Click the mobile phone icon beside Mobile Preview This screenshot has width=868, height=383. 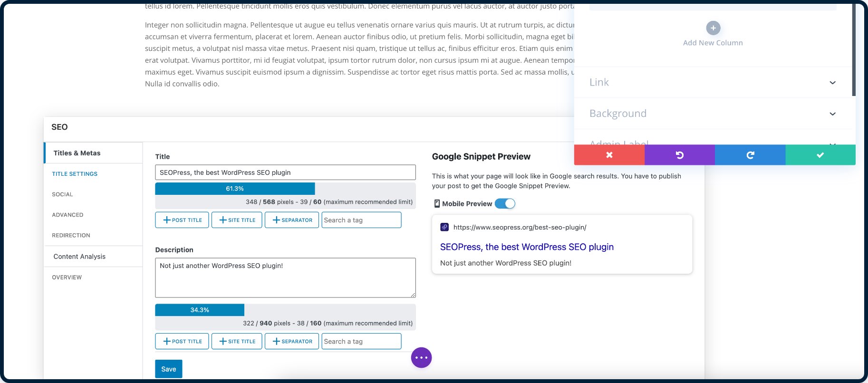pos(437,203)
